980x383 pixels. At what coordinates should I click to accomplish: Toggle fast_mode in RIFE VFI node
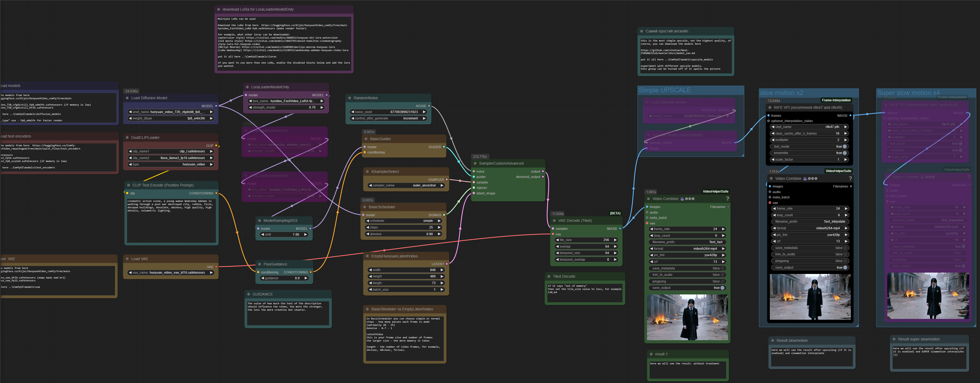click(x=844, y=146)
